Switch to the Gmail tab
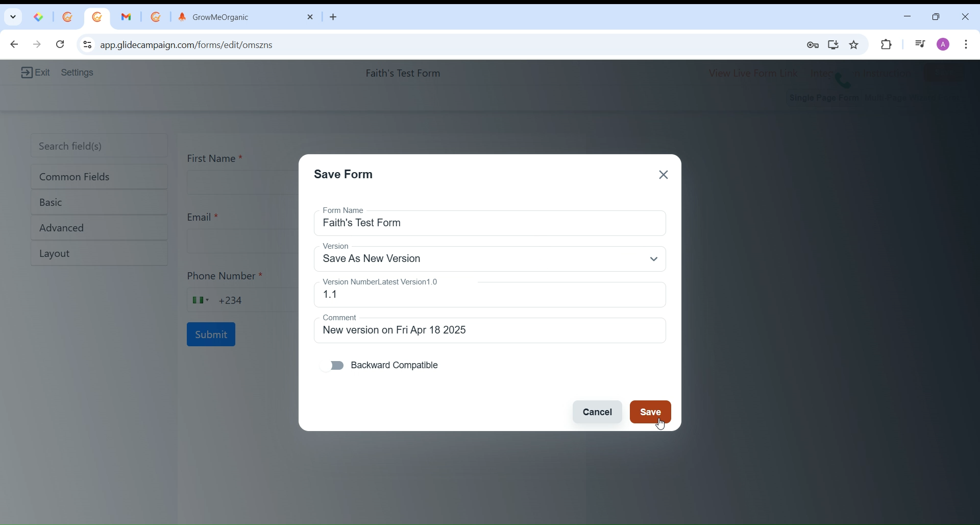This screenshot has height=525, width=980. pyautogui.click(x=127, y=17)
